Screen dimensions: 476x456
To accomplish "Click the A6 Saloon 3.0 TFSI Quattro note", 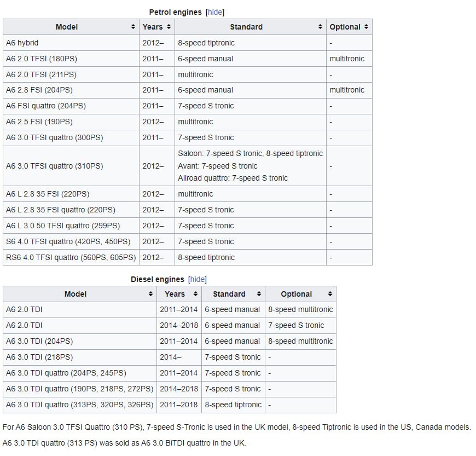I will pyautogui.click(x=236, y=427).
